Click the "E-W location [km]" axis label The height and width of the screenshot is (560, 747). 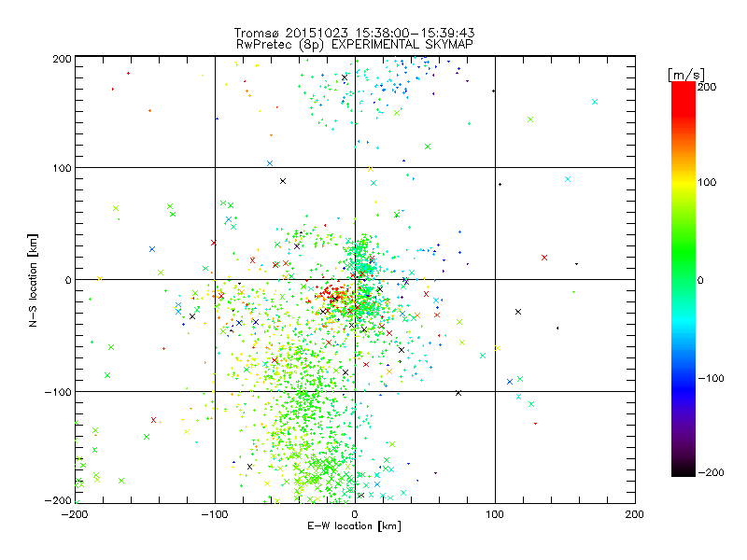click(354, 525)
